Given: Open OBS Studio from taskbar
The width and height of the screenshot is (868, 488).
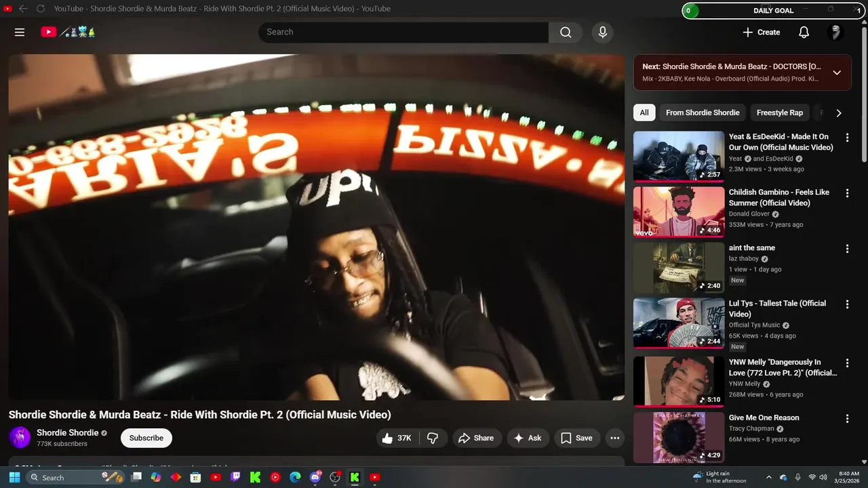Looking at the screenshot, I should click(335, 477).
